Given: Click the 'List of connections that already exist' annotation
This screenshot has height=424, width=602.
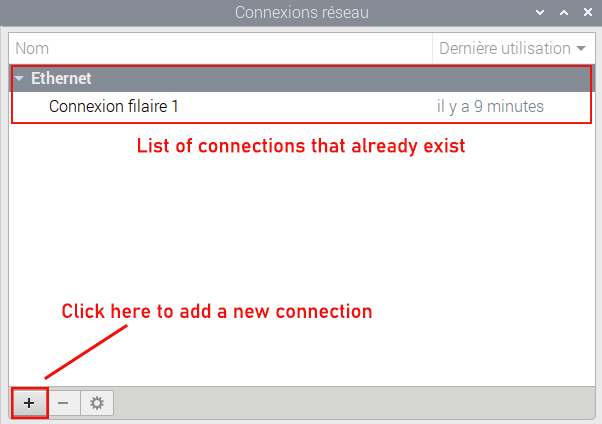Looking at the screenshot, I should (301, 146).
